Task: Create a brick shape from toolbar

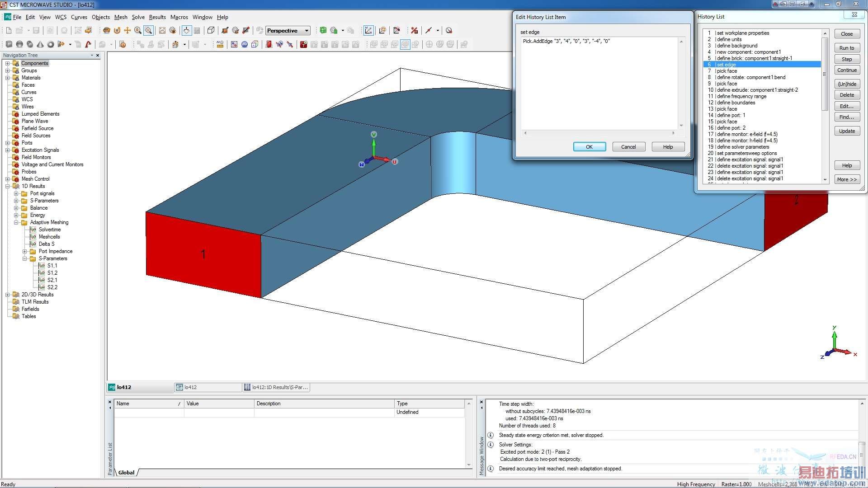Action: (x=9, y=44)
